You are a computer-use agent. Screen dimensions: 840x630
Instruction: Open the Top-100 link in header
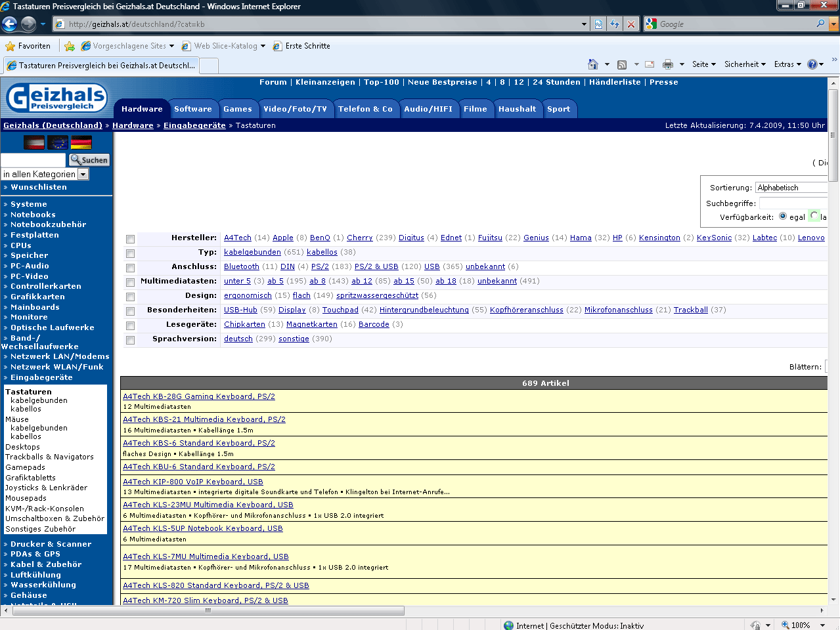click(382, 82)
